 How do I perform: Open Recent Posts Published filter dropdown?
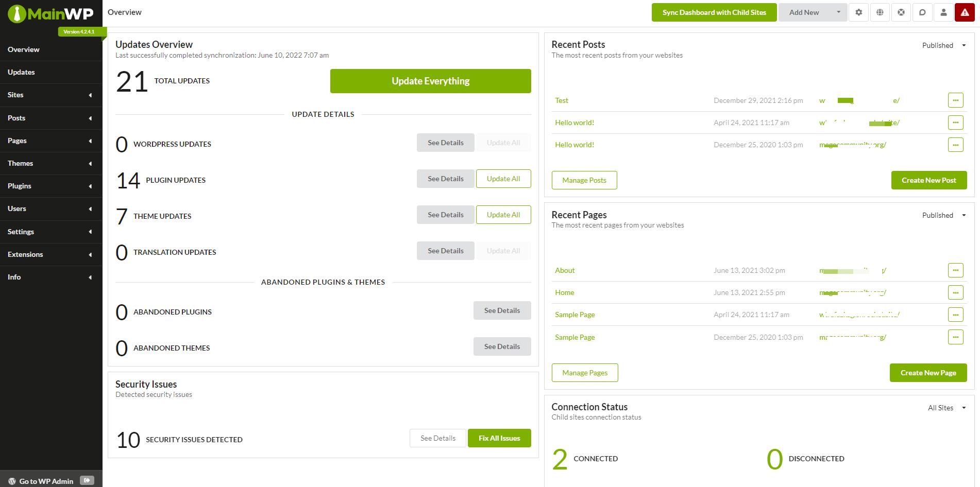point(944,45)
